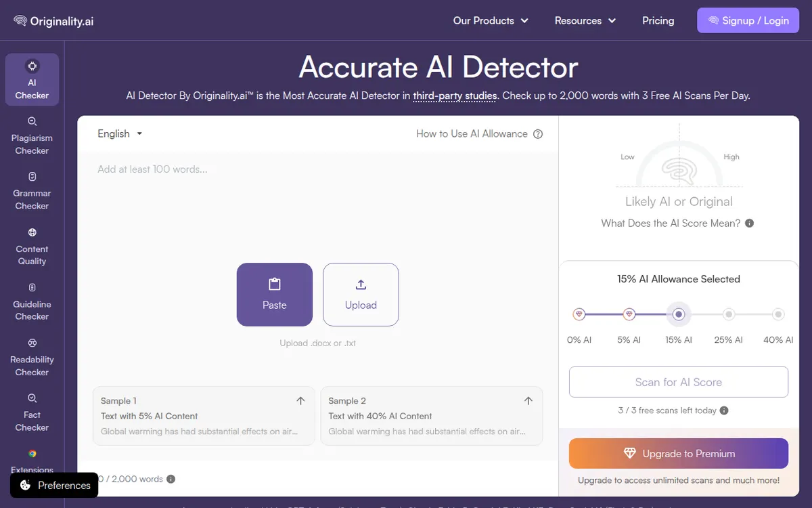This screenshot has width=812, height=508.
Task: Select the 15% AI allowance option
Action: click(679, 314)
